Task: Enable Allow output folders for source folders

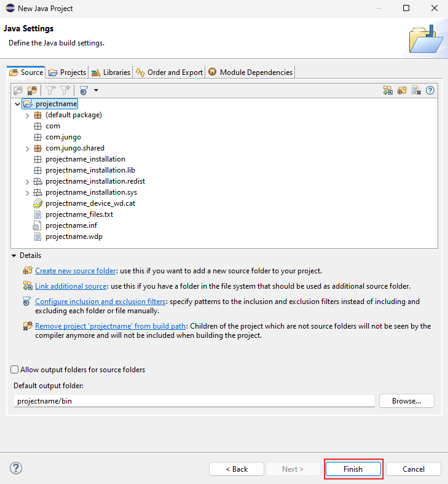Action: (15, 370)
